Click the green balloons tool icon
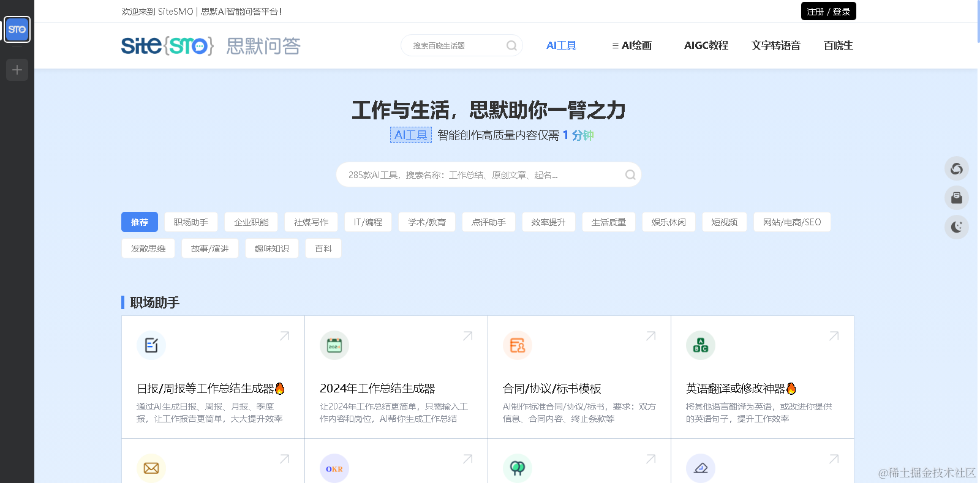This screenshot has width=980, height=483. (518, 468)
